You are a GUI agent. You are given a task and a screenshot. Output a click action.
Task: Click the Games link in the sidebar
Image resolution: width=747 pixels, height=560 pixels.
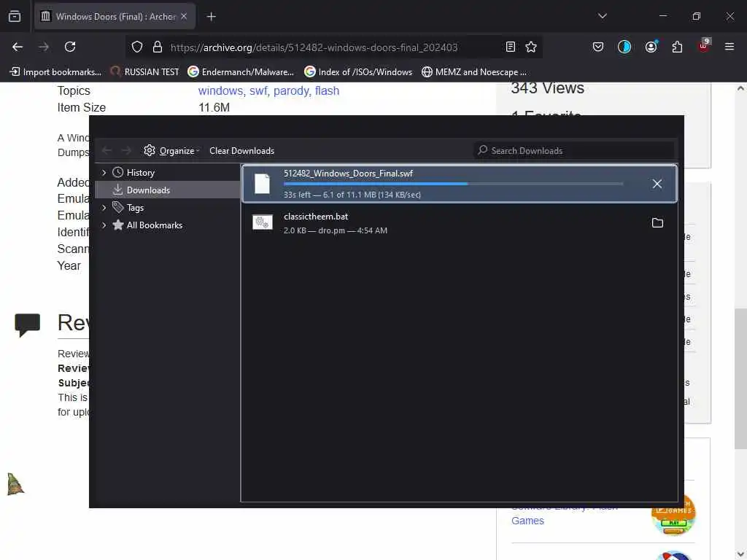[x=527, y=521]
